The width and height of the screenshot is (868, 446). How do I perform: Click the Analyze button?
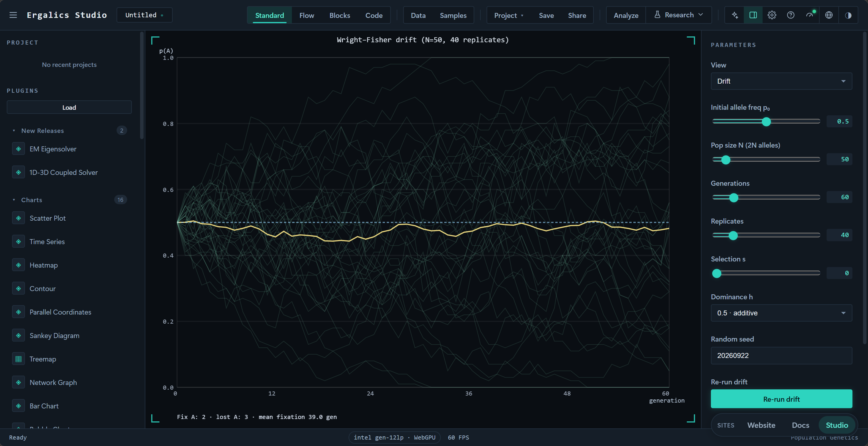point(626,16)
